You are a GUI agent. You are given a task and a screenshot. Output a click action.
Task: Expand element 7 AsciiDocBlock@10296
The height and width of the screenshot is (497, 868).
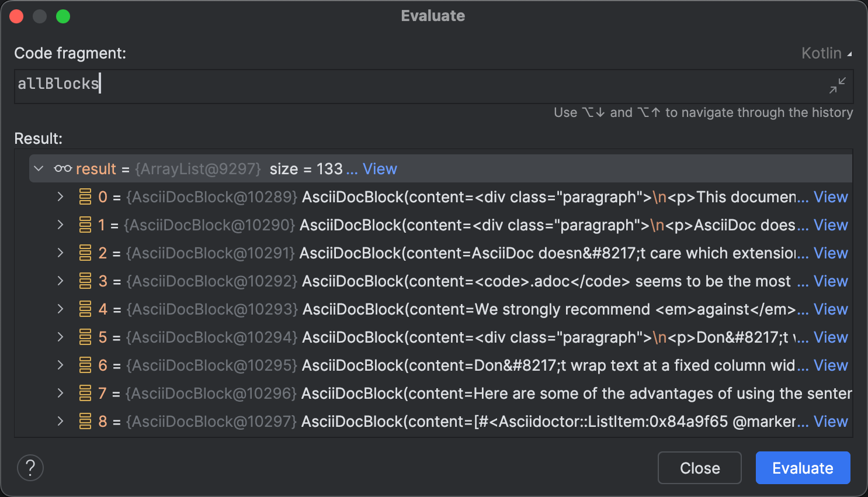60,394
